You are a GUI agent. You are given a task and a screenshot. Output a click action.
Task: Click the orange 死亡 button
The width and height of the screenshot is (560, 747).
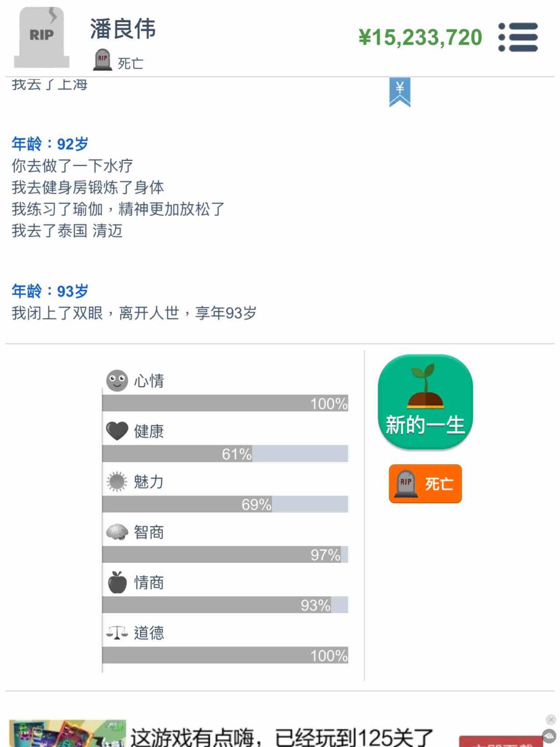click(425, 483)
